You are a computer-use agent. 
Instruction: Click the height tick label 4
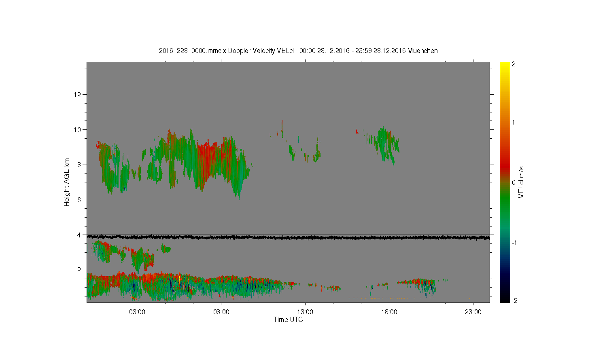coord(79,235)
